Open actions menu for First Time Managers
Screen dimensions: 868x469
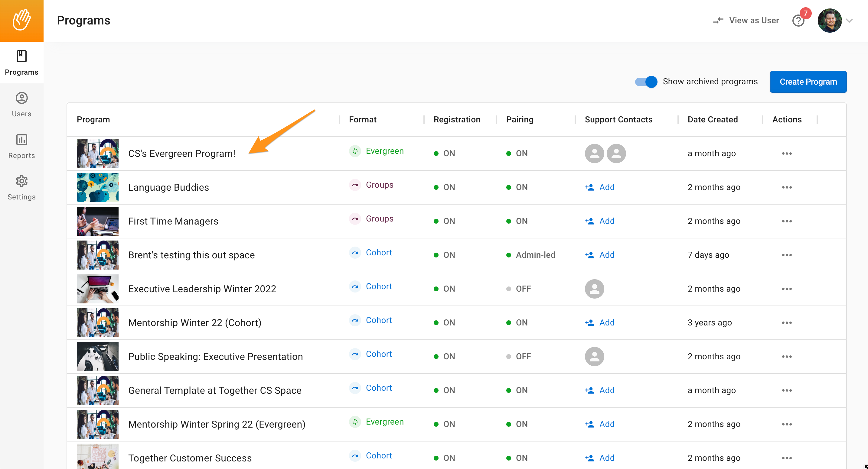click(x=786, y=221)
